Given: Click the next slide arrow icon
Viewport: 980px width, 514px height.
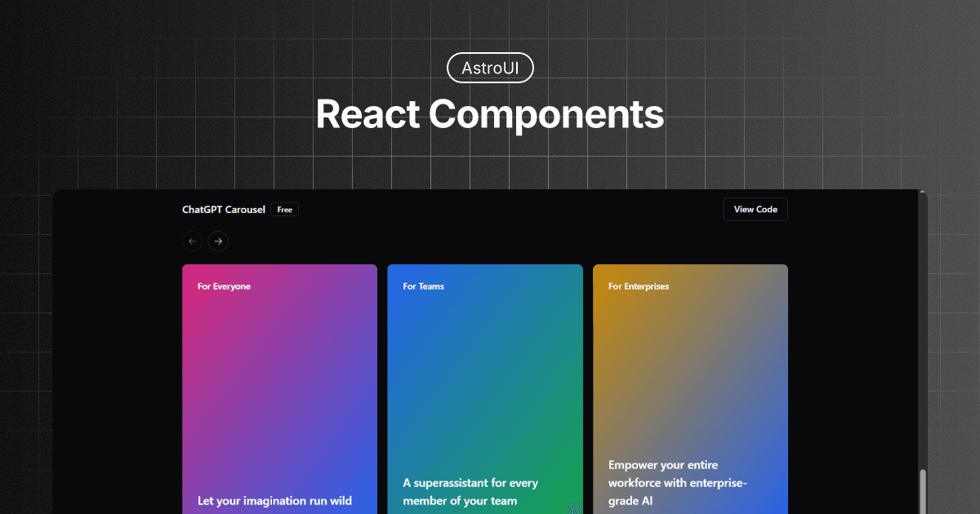Looking at the screenshot, I should (218, 241).
